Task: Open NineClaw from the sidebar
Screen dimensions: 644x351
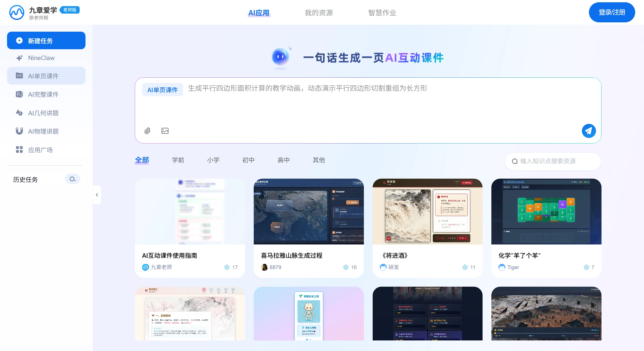Action: (x=41, y=58)
